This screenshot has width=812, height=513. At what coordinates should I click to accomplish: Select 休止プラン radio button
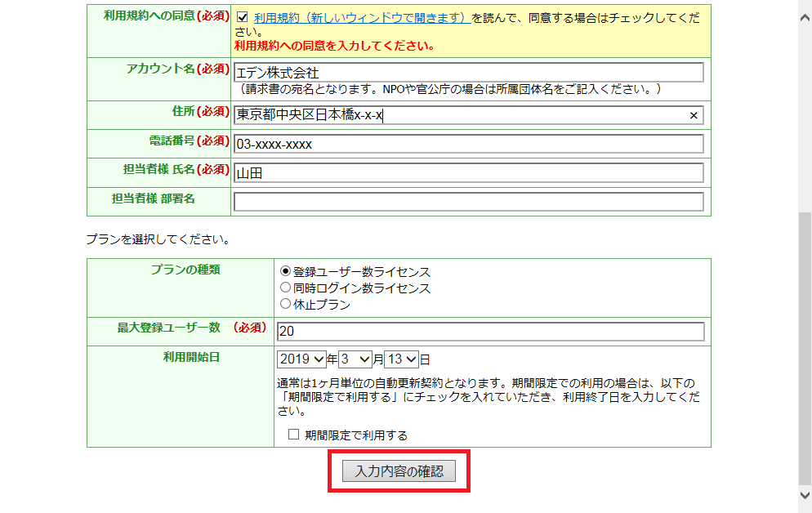tap(285, 304)
